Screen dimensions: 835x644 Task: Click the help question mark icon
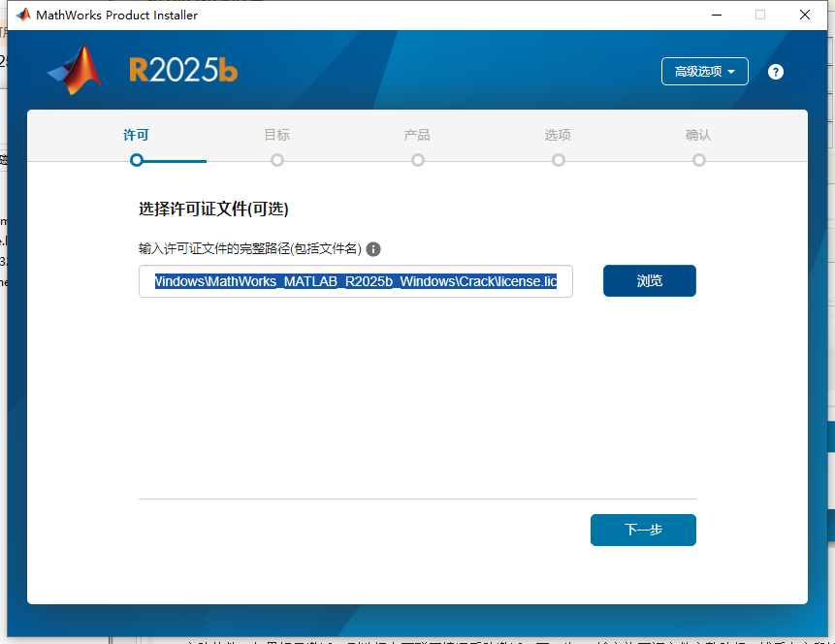(775, 72)
